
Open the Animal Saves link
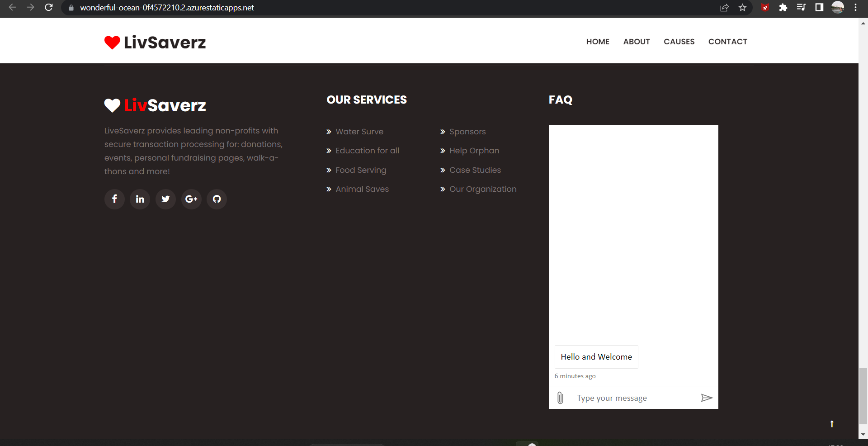[362, 189]
